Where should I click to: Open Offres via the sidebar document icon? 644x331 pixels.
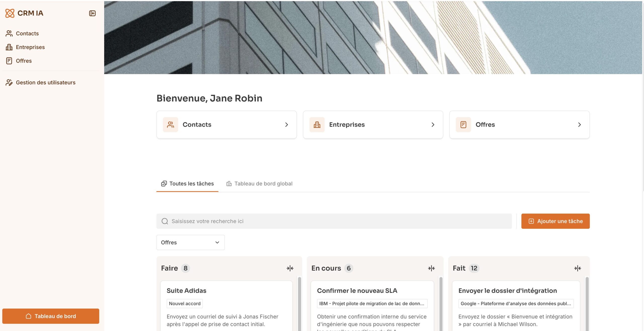(x=9, y=61)
